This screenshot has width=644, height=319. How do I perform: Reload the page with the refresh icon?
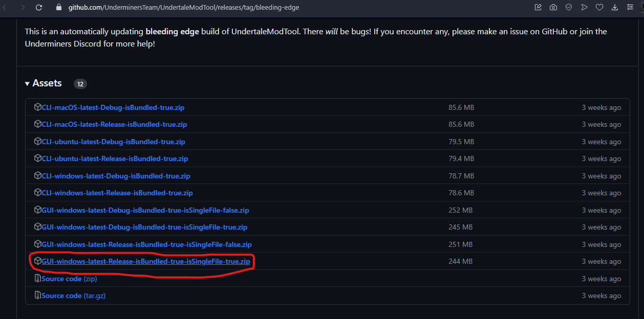point(39,8)
